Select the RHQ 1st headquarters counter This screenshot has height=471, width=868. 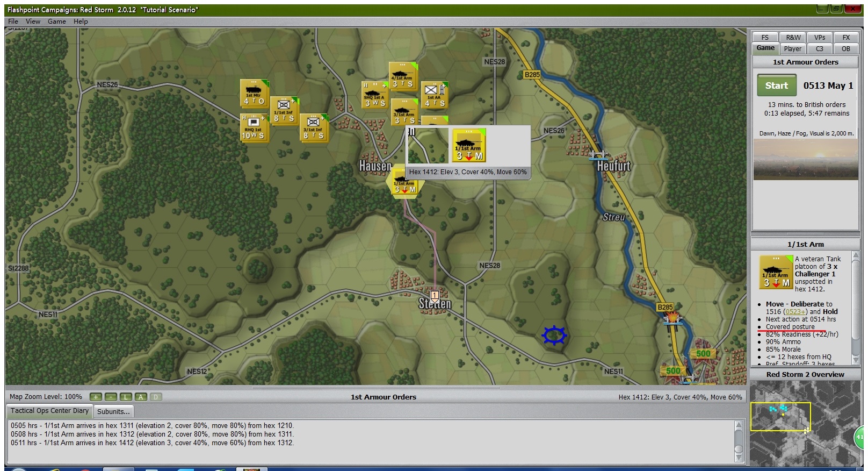coord(254,127)
